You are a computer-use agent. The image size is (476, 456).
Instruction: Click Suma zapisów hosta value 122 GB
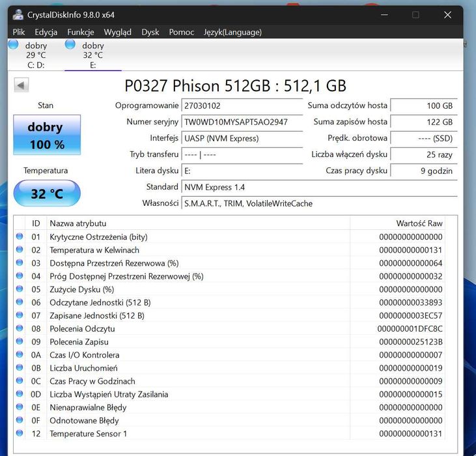coord(424,122)
